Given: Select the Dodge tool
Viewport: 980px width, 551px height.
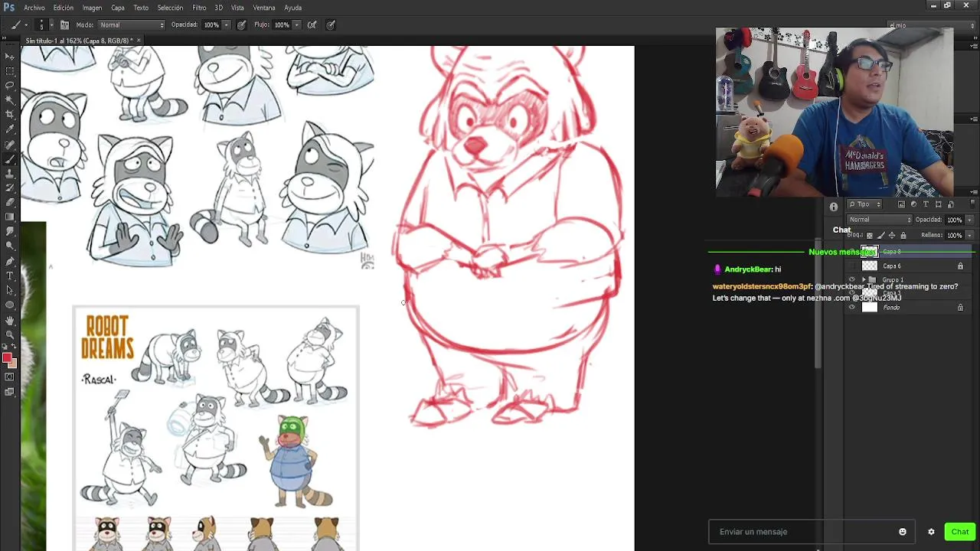Looking at the screenshot, I should click(x=9, y=246).
